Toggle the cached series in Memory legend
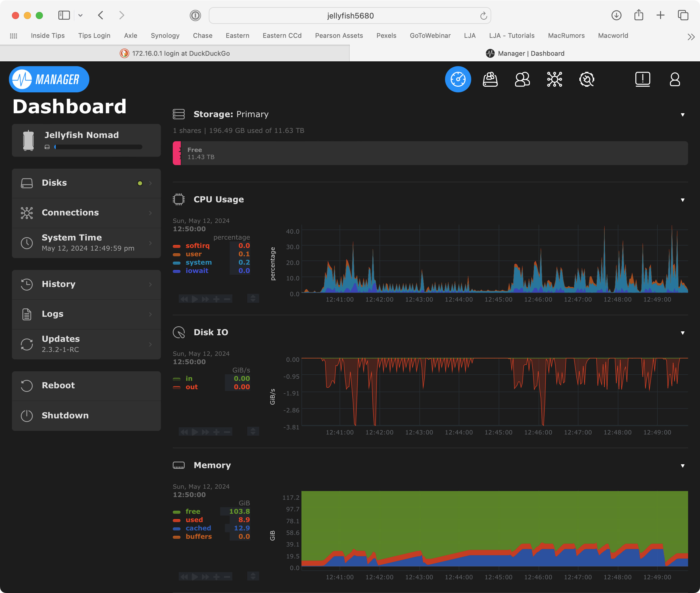700x593 pixels. tap(198, 528)
